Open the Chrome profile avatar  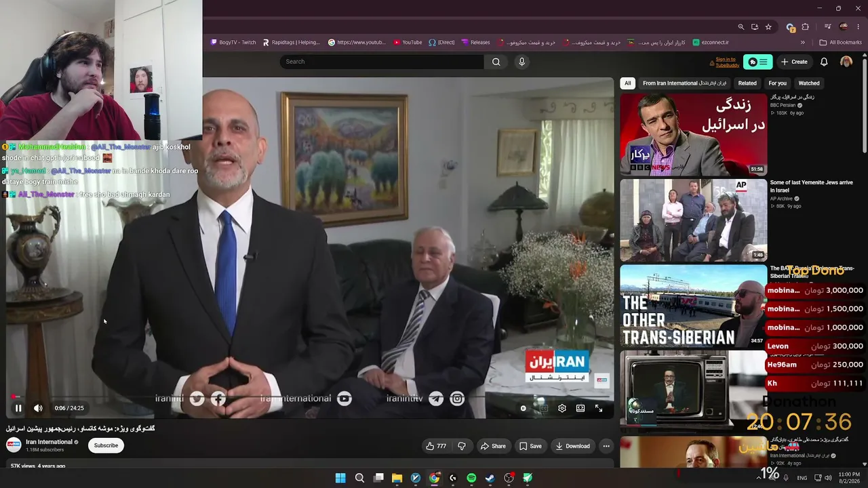pyautogui.click(x=844, y=27)
